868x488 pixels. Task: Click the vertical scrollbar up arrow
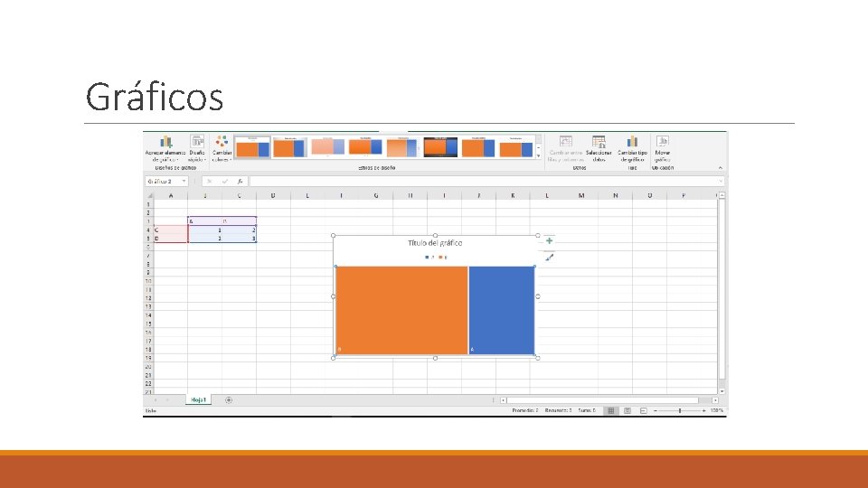722,196
